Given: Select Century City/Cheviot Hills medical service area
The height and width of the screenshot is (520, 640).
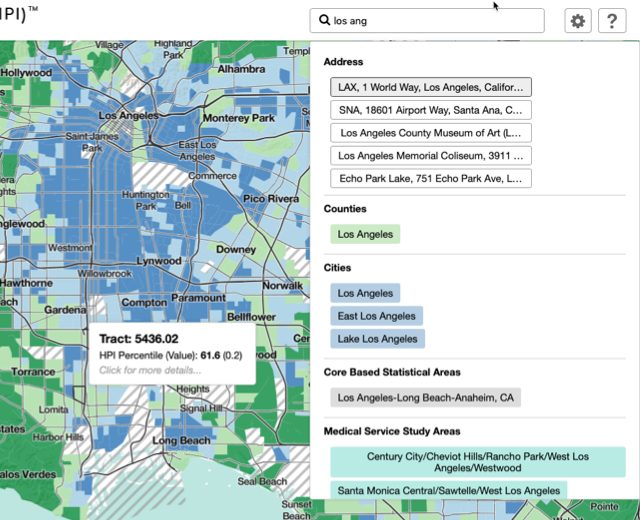Looking at the screenshot, I should pos(478,462).
